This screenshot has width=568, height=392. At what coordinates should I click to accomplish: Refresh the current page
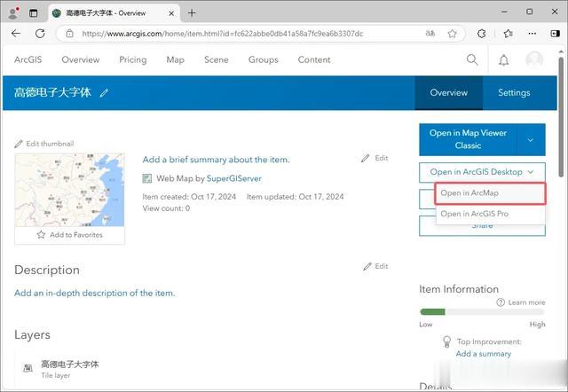pyautogui.click(x=40, y=34)
